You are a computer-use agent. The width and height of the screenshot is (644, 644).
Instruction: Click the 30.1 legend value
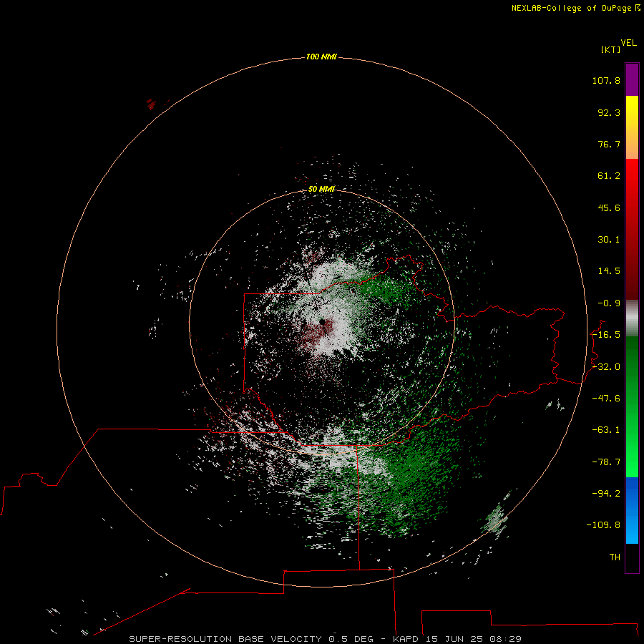coord(609,240)
